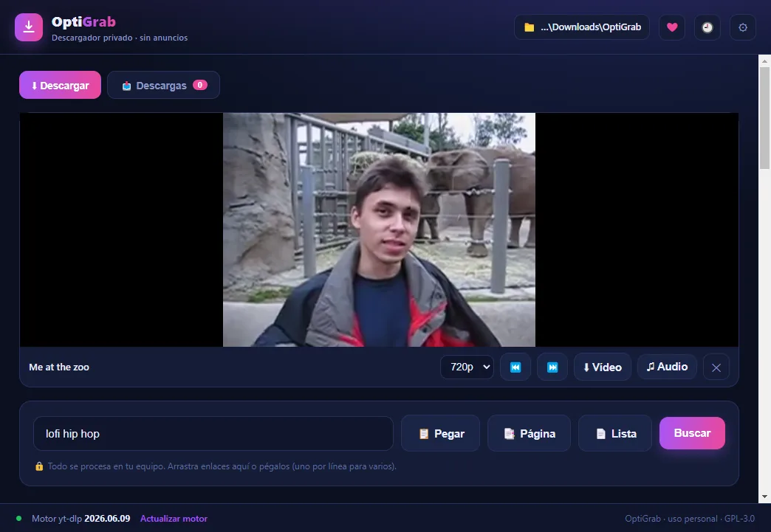This screenshot has width=771, height=532.
Task: Open settings with the gear icon
Action: tap(742, 27)
